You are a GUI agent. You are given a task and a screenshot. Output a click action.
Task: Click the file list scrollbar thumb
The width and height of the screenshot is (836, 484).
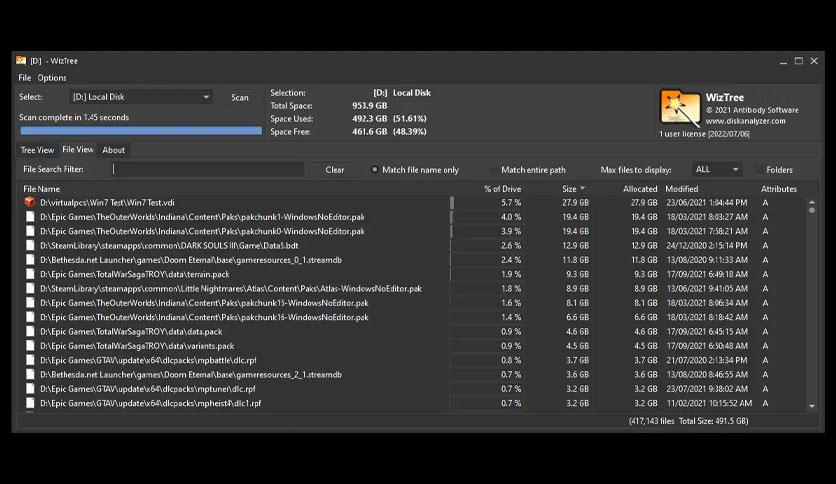811,210
